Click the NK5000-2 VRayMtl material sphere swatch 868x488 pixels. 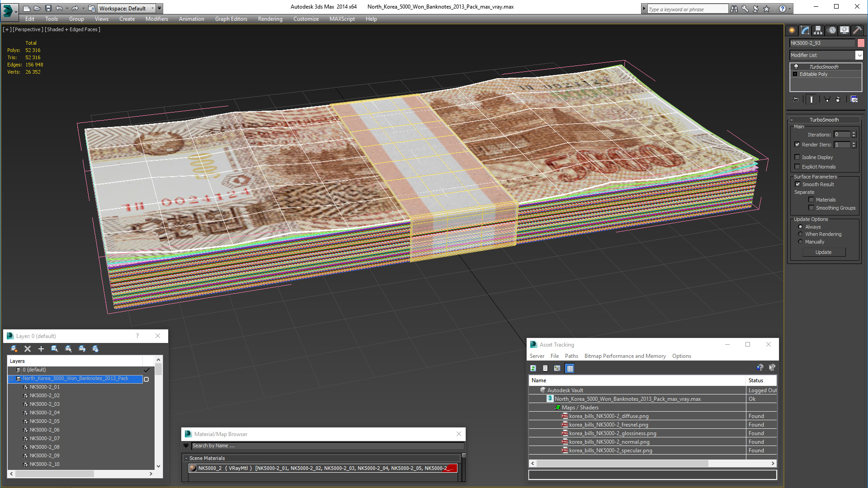point(193,468)
